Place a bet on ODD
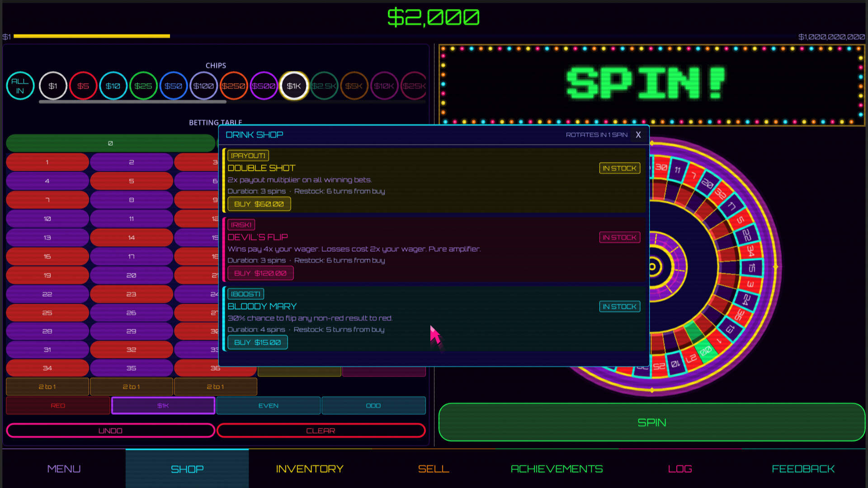Viewport: 868px width, 488px height. 373,406
